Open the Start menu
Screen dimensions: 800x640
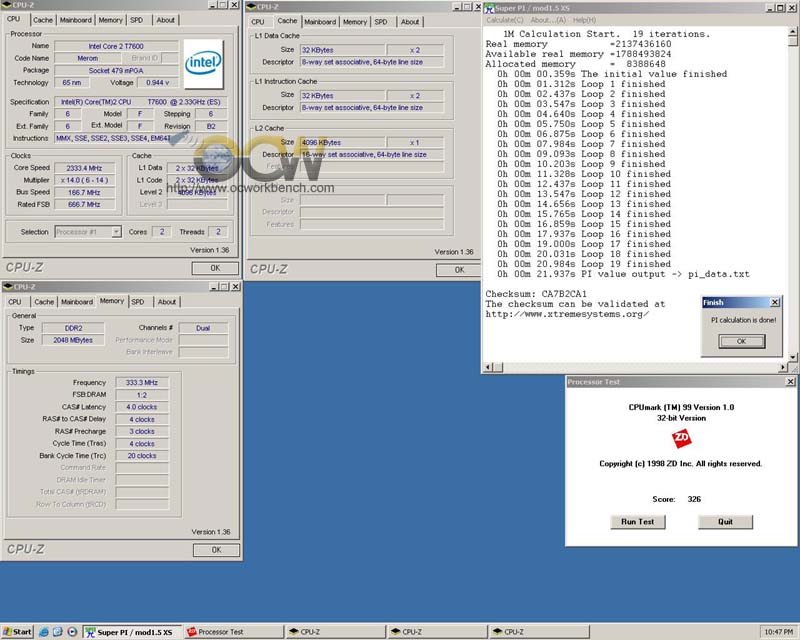pos(17,632)
